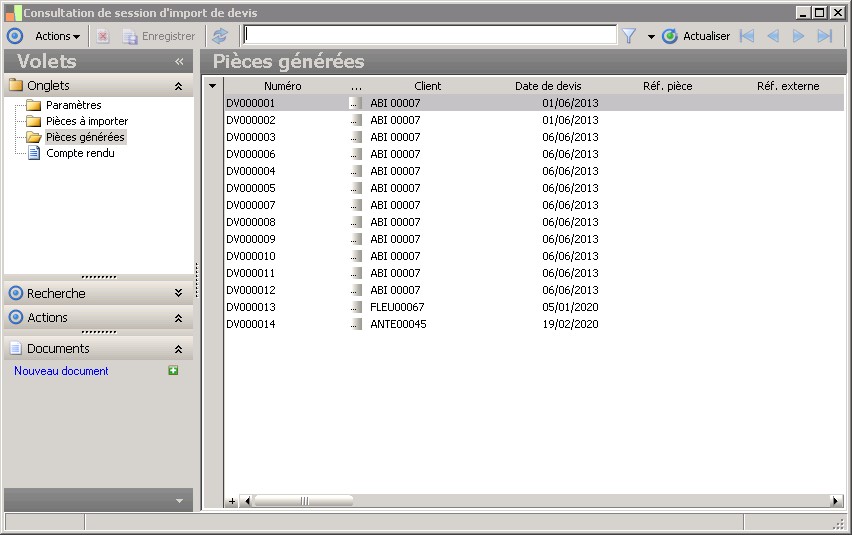Select row DV000003
This screenshot has height=535, width=852.
coord(534,137)
